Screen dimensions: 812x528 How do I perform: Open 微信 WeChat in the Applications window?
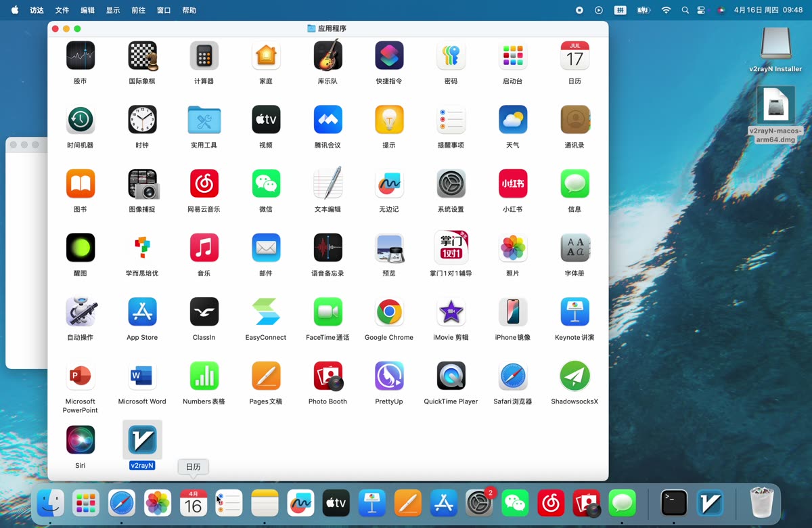pos(266,183)
